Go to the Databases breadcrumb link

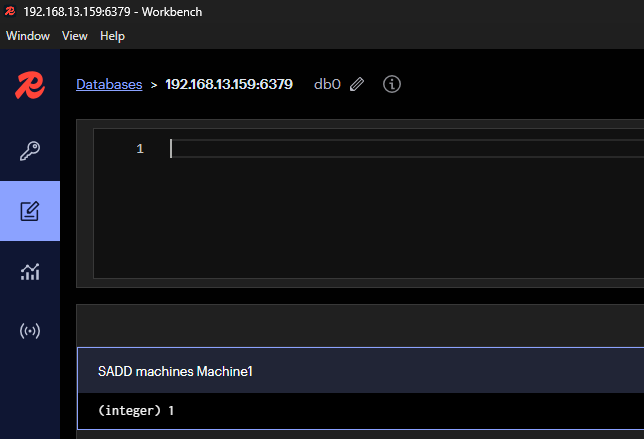point(109,84)
